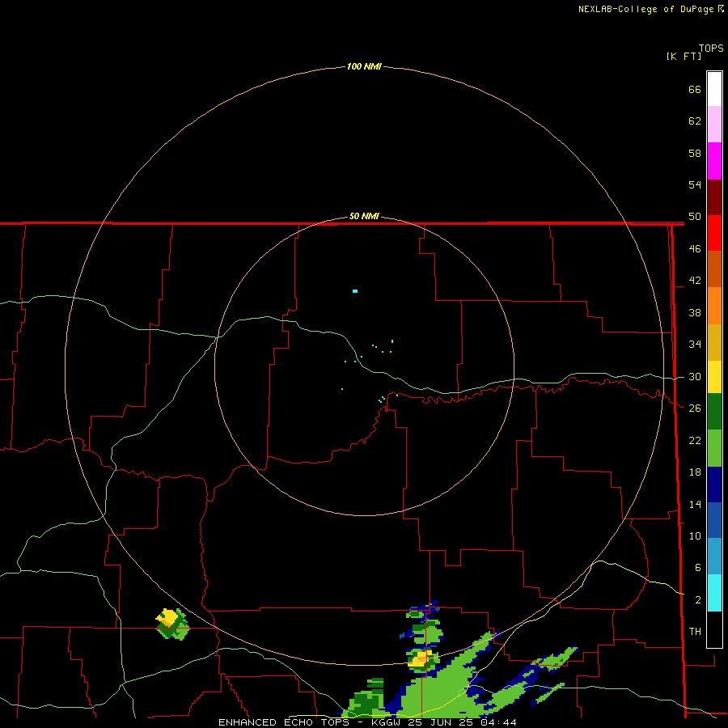Click the legend value 22
Viewport: 728px width, 728px height.
tap(695, 441)
